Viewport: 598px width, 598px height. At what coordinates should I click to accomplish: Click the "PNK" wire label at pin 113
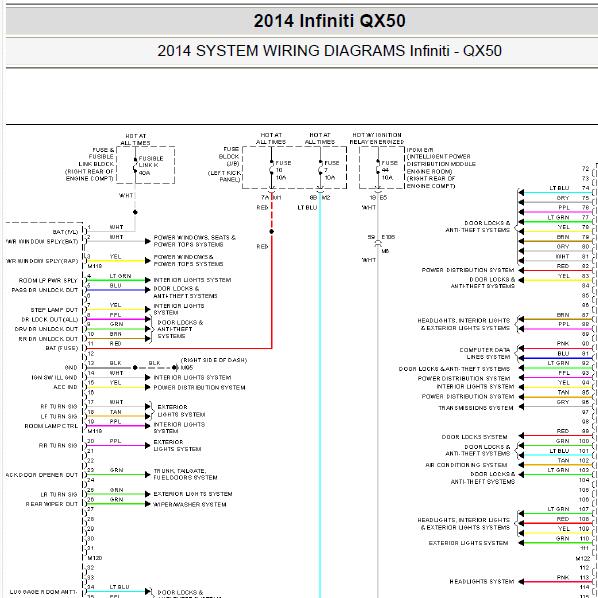[563, 578]
